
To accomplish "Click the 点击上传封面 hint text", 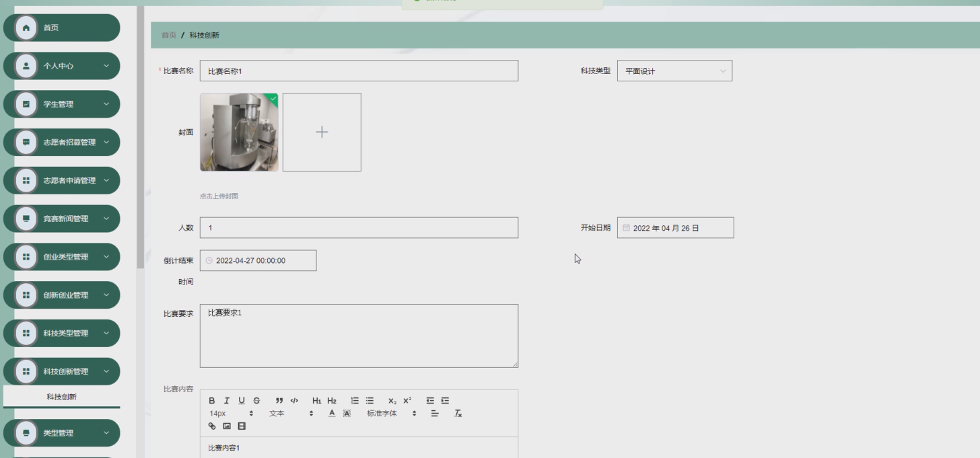I will click(219, 196).
